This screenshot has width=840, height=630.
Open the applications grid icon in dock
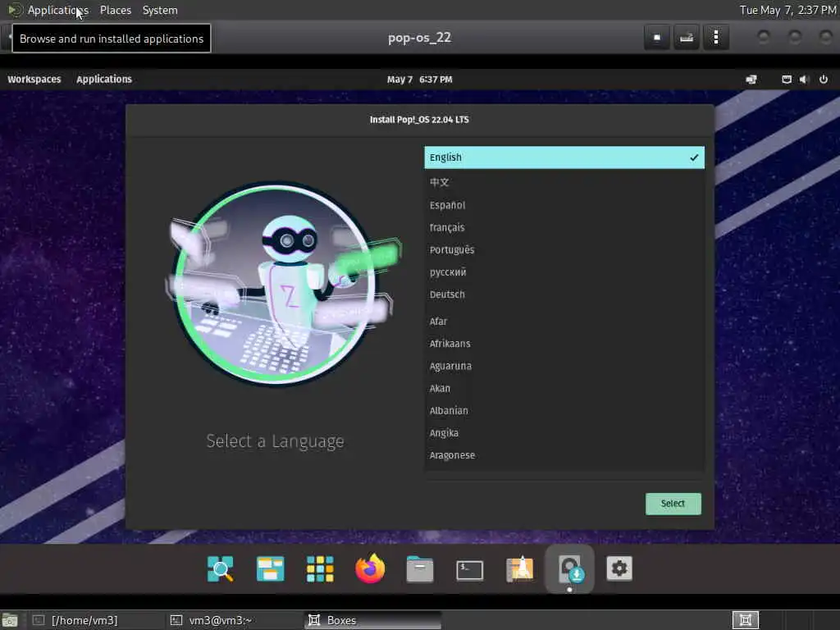320,569
